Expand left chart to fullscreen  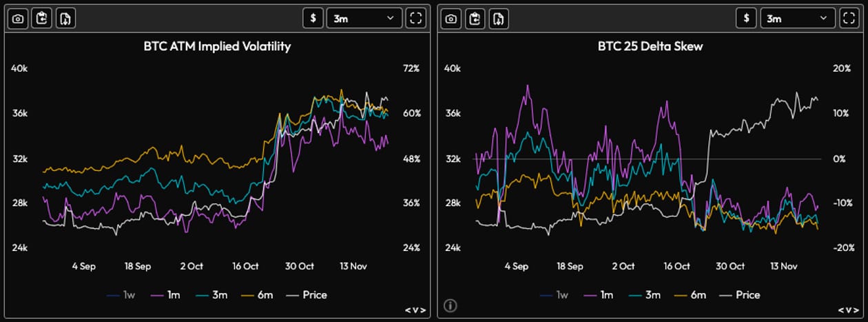click(415, 18)
